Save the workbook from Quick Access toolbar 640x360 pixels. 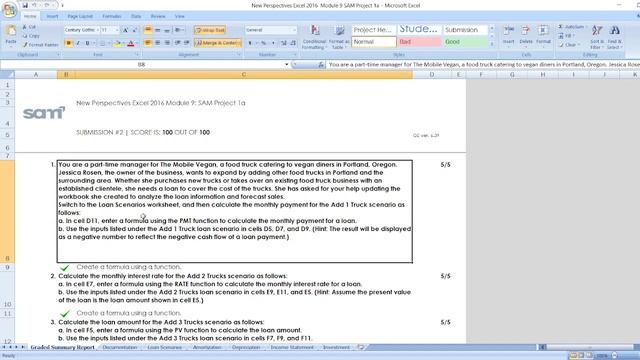pyautogui.click(x=25, y=5)
